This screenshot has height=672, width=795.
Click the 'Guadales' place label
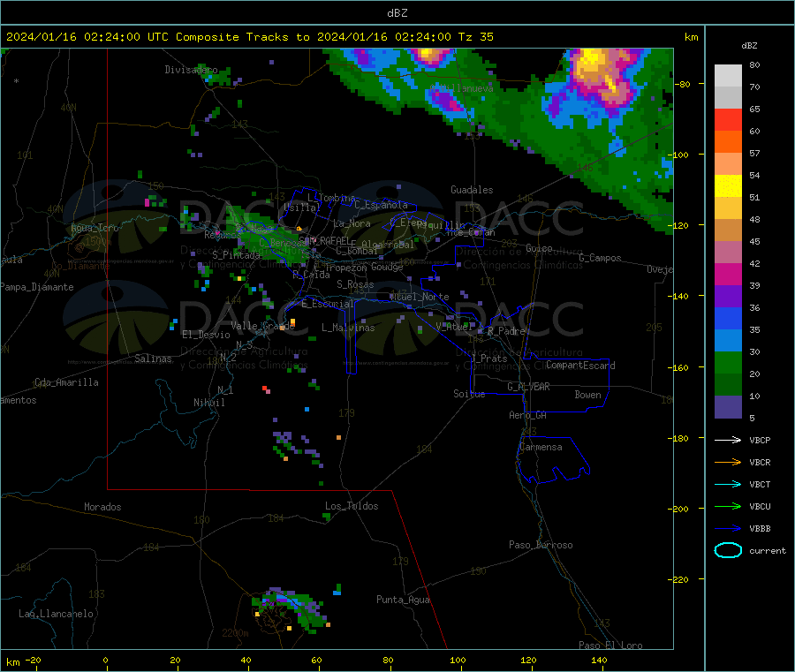(x=472, y=190)
